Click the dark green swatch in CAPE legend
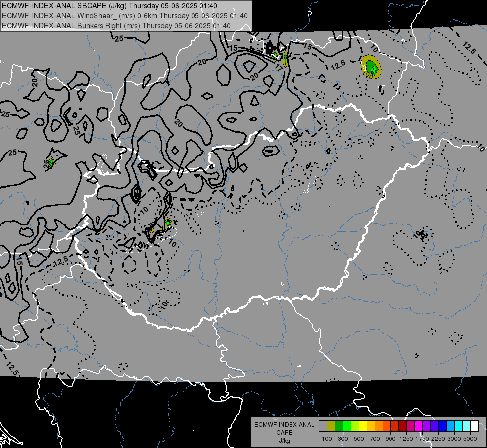Image resolution: width=487 pixels, height=448 pixels. pyautogui.click(x=339, y=426)
